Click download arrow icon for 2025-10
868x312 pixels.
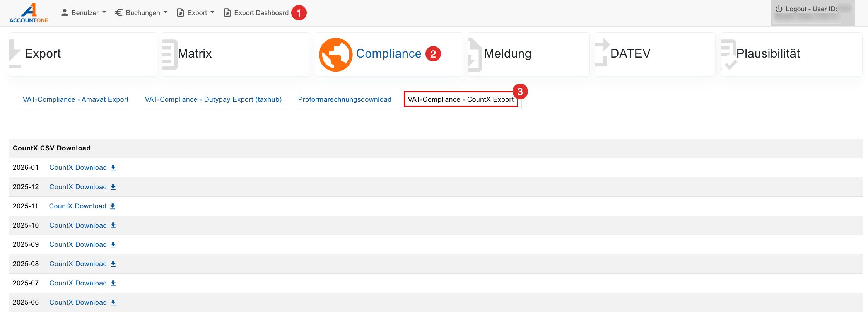click(x=113, y=225)
